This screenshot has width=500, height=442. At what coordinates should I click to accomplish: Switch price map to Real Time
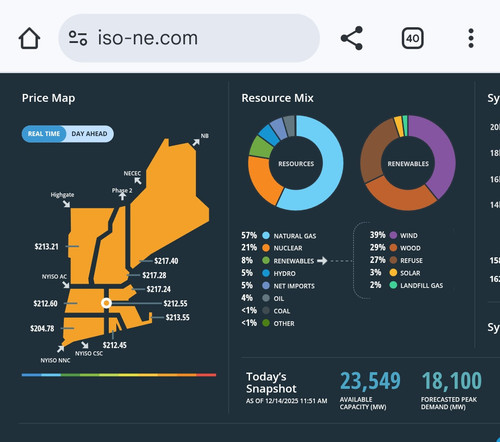[44, 134]
